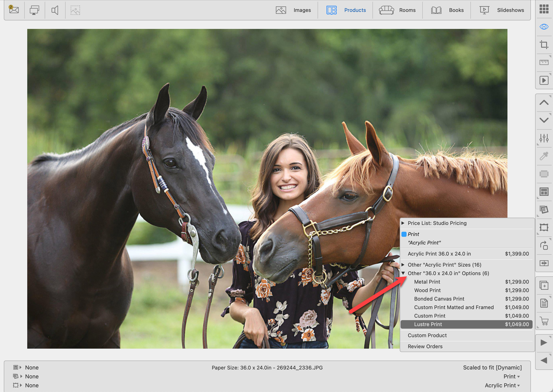Toggle the eye preview icon
The image size is (553, 392).
pos(544,27)
